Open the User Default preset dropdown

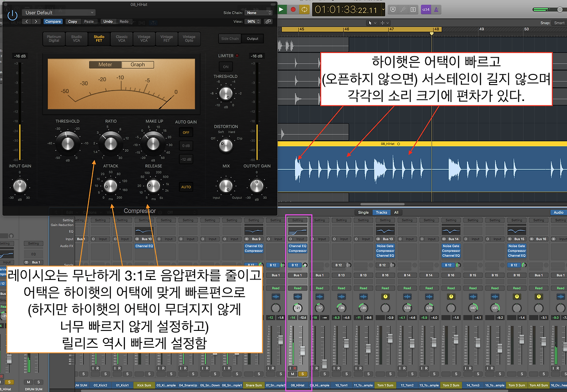click(58, 13)
